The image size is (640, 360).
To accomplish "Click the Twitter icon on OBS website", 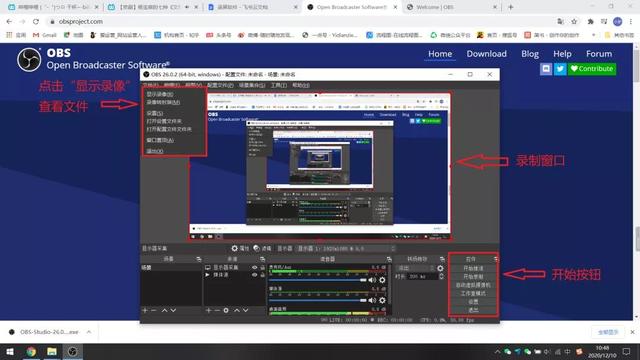I will coord(560,69).
